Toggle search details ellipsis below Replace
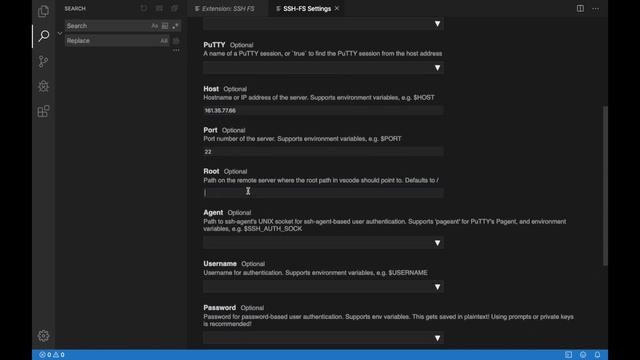This screenshot has width=640, height=360. 176,50
